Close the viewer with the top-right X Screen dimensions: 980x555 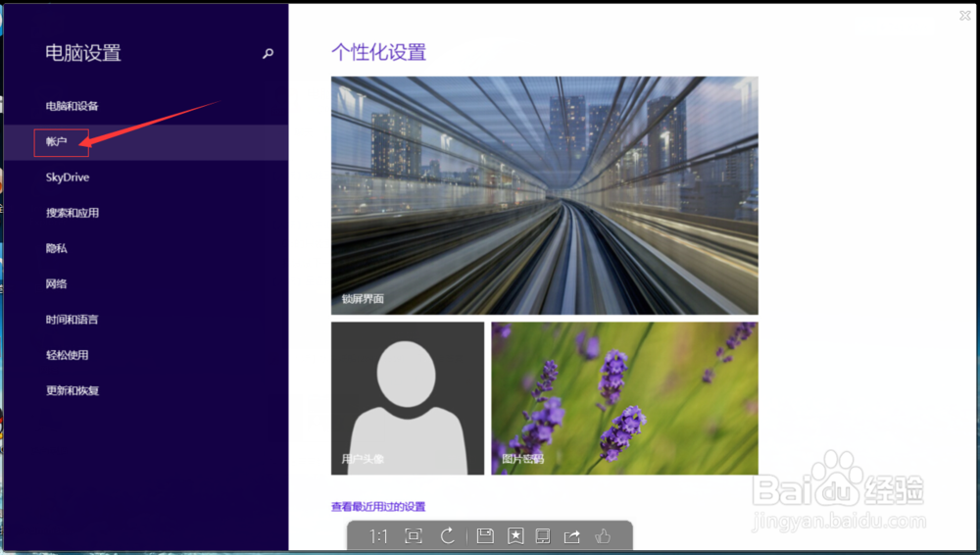pyautogui.click(x=965, y=16)
